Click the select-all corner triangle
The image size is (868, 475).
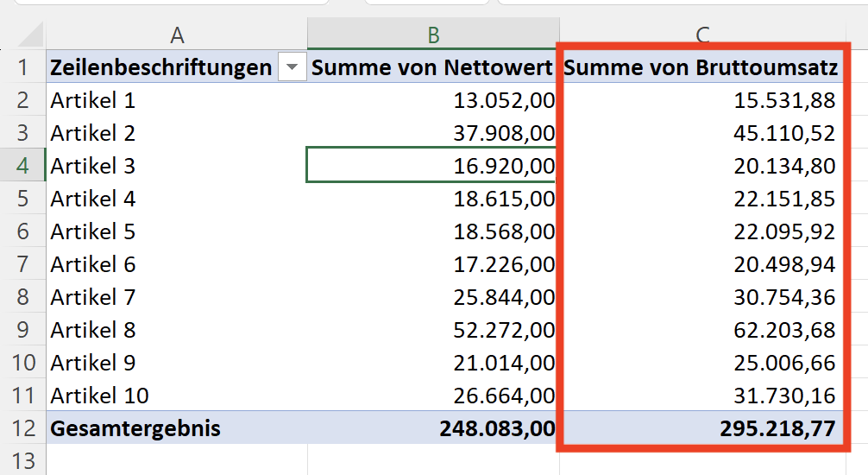(x=30, y=35)
